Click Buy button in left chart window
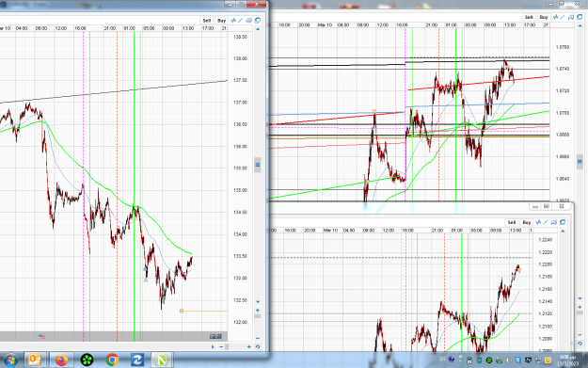 (x=221, y=21)
